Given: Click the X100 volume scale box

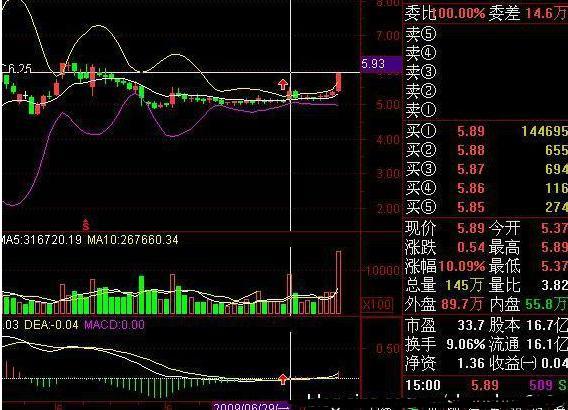Looking at the screenshot, I should pyautogui.click(x=377, y=304).
